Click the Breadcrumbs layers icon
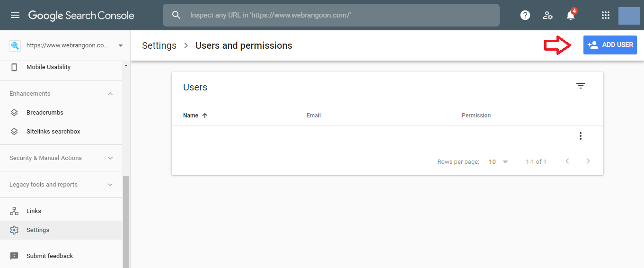 click(14, 113)
